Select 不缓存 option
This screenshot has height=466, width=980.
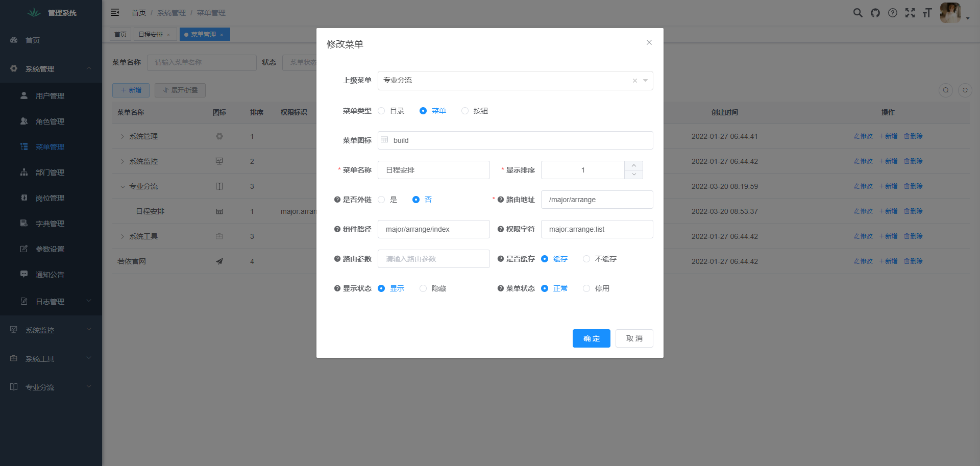tap(600, 259)
